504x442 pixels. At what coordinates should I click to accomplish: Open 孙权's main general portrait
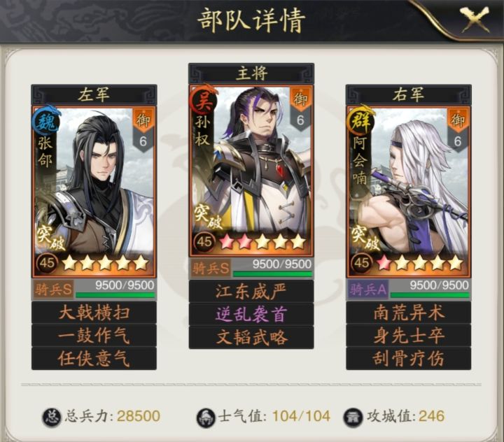point(251,171)
